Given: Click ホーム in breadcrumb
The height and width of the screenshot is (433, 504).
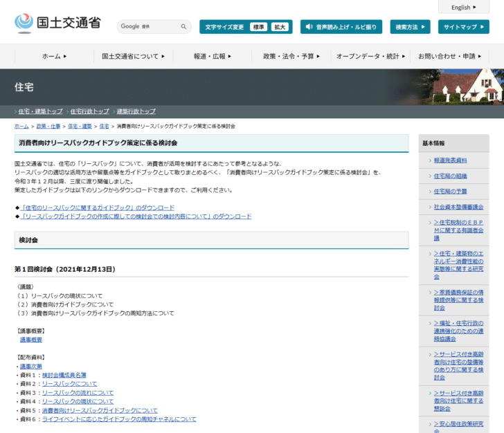Looking at the screenshot, I should [x=21, y=127].
